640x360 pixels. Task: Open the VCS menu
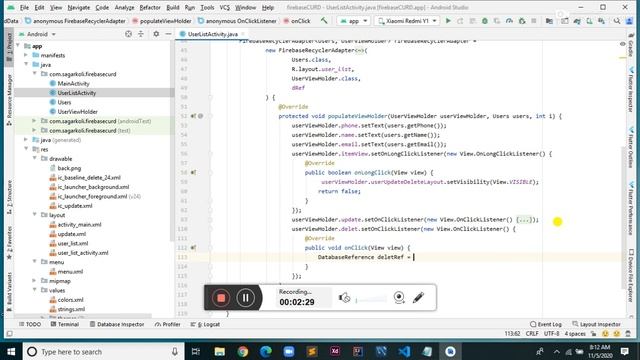tap(224, 7)
